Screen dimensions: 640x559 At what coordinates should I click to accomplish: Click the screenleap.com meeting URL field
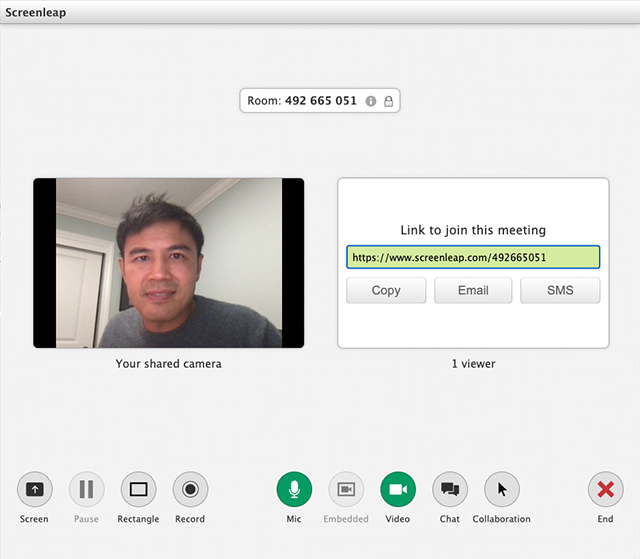click(473, 257)
